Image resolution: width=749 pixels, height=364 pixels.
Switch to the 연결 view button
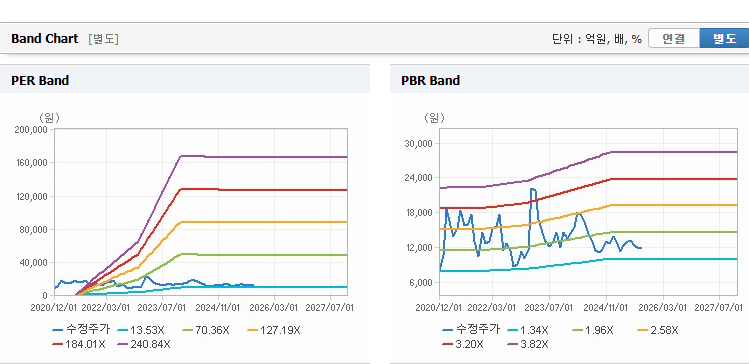674,39
